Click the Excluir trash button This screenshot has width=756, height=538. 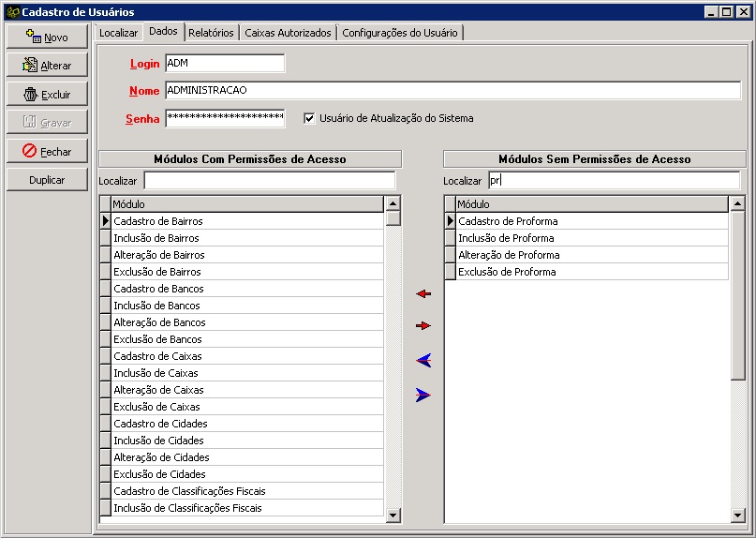pos(47,95)
